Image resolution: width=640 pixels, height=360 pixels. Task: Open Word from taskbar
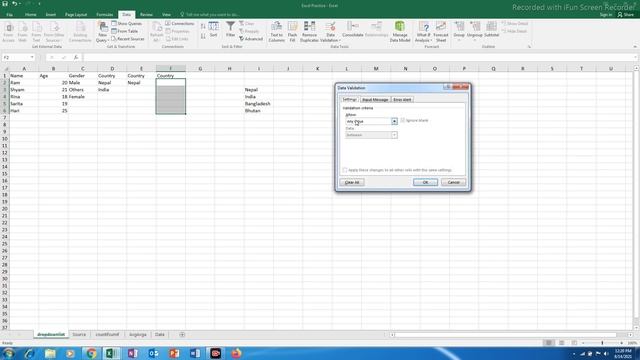click(x=195, y=353)
